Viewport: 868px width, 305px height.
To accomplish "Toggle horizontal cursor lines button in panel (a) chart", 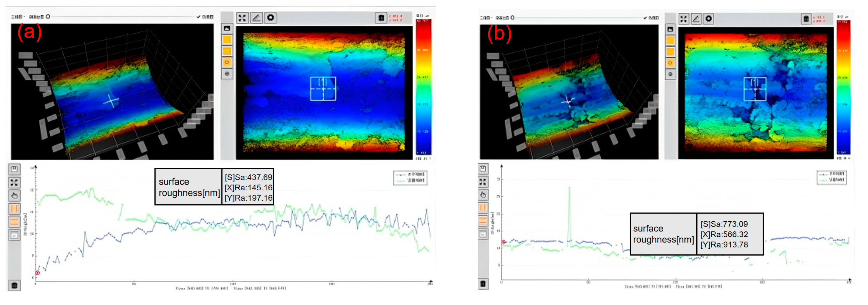I will (x=14, y=222).
